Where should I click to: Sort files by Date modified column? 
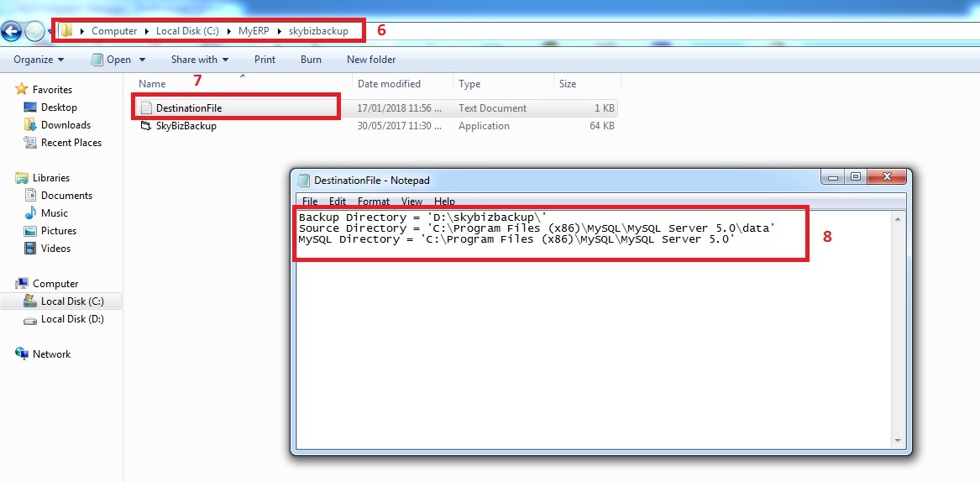(389, 84)
